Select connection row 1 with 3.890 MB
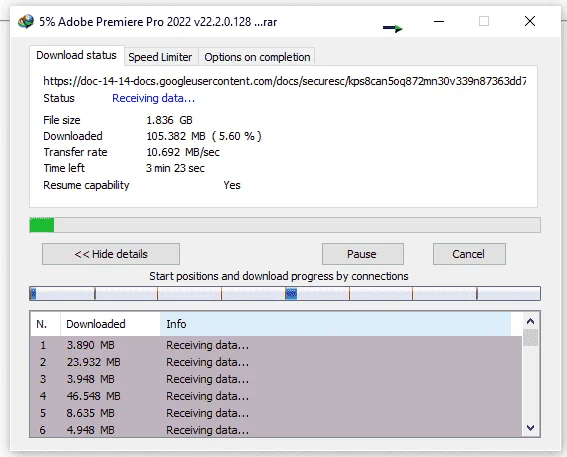The image size is (567, 457). pyautogui.click(x=276, y=345)
